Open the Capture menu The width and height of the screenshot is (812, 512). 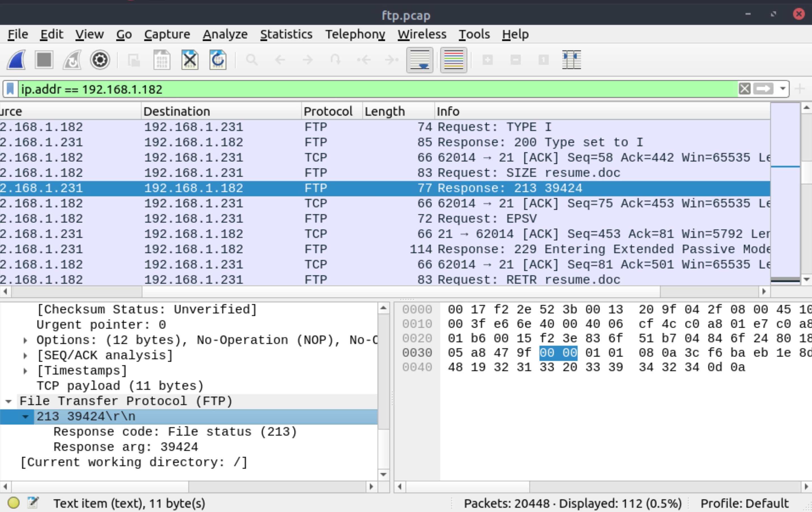coord(167,34)
